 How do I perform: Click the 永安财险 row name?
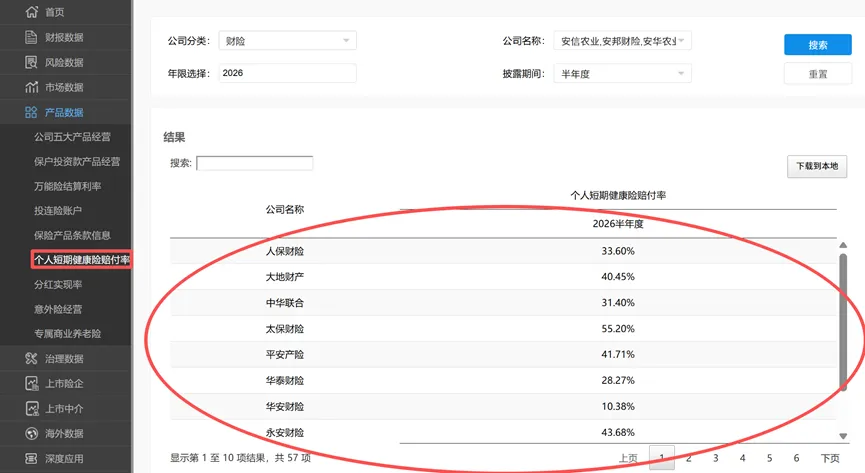click(x=285, y=432)
